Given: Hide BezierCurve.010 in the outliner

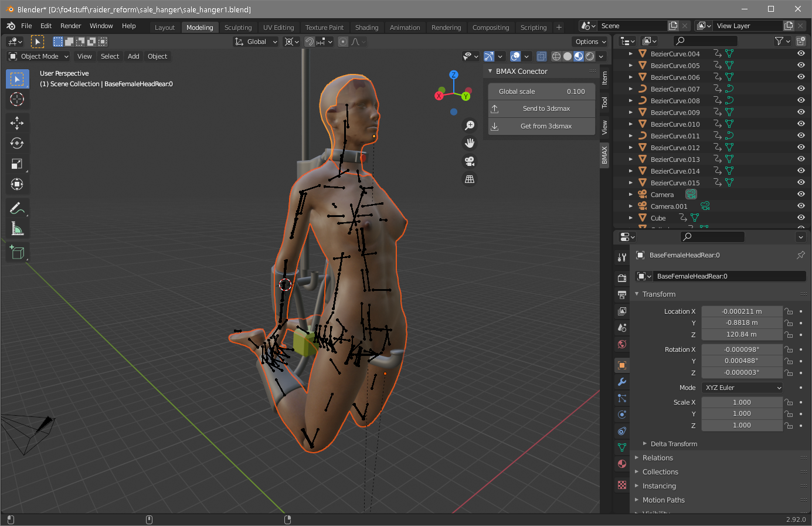Looking at the screenshot, I should (x=801, y=124).
